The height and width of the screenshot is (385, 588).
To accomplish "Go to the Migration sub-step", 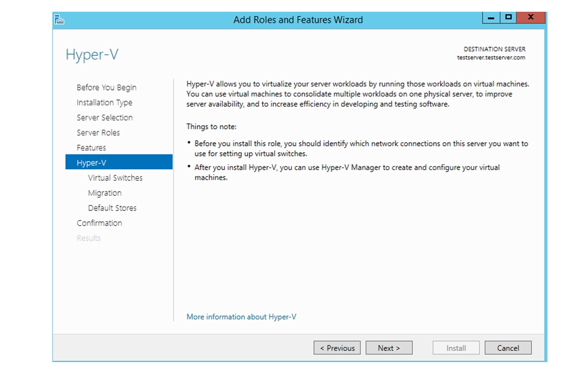I will [x=105, y=193].
